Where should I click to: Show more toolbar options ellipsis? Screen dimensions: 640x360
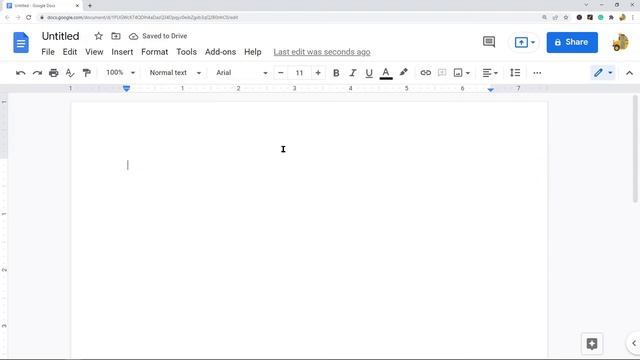coord(537,73)
